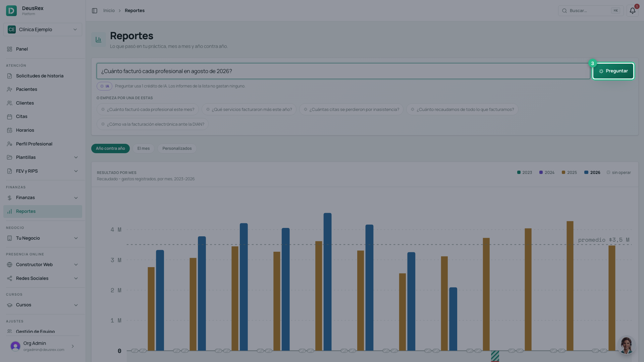Image resolution: width=644 pixels, height=362 pixels.
Task: Click the Panel dashboard icon
Action: coord(9,49)
